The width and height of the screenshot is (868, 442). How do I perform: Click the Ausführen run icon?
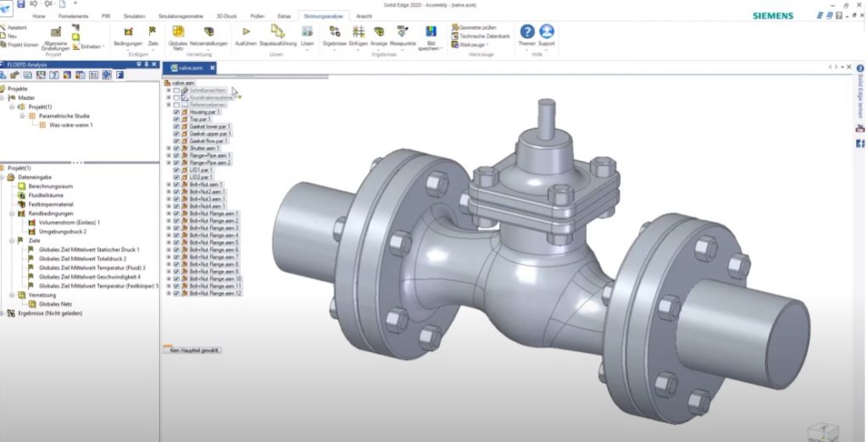pos(245,31)
